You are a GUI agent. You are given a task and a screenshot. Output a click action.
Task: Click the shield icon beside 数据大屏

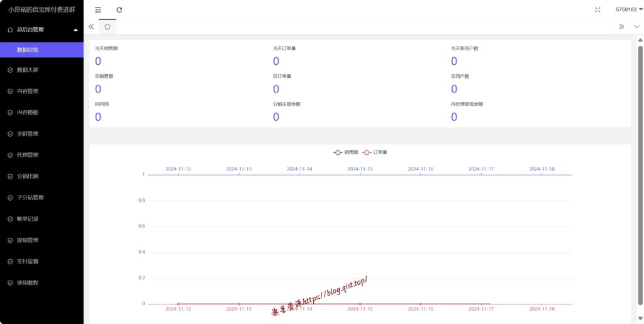click(x=10, y=70)
